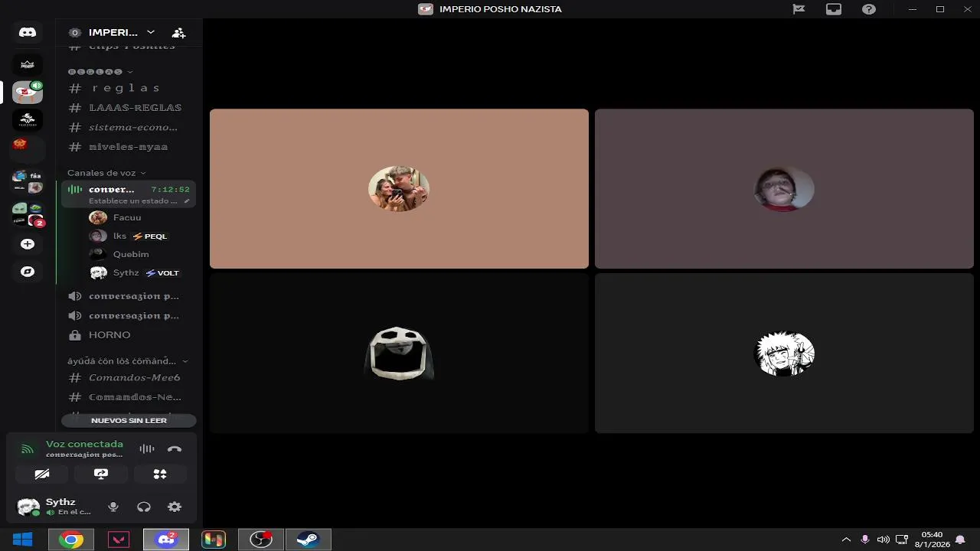
Task: Open Windows notifications bell
Action: coord(960,540)
